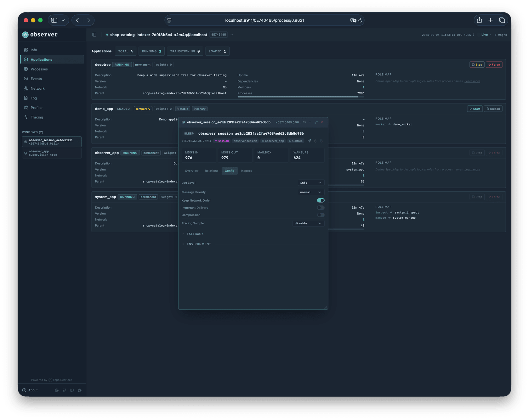Filter applications by LOADED 1
This screenshot has width=529, height=420.
pos(217,51)
